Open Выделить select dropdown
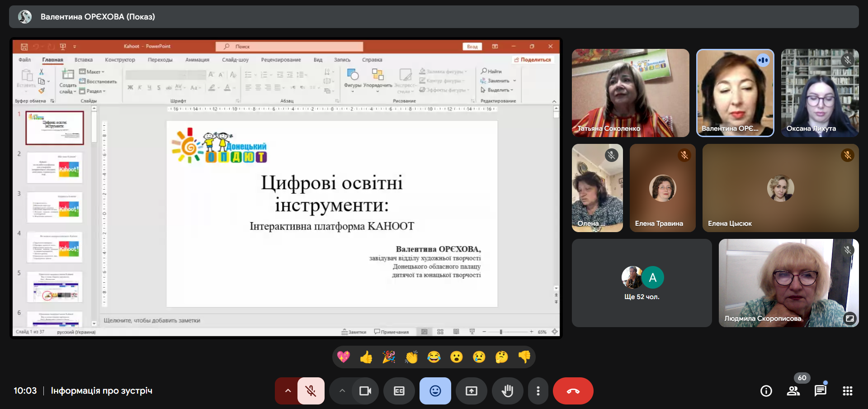 (497, 90)
